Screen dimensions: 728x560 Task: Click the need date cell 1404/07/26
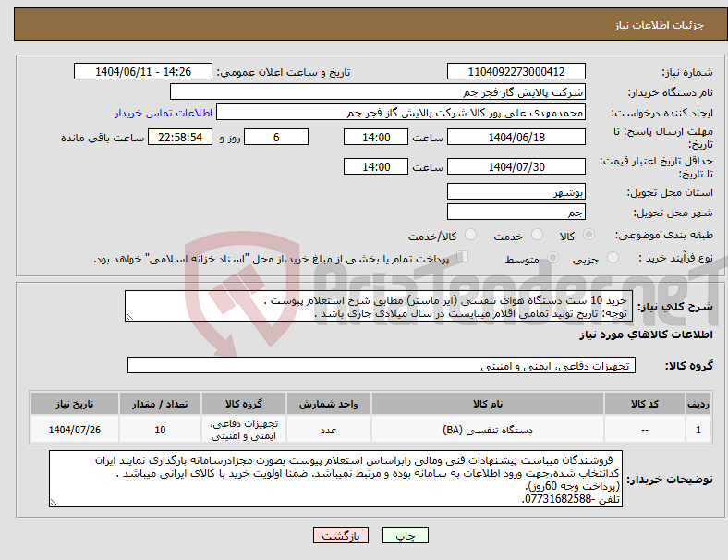pos(74,430)
